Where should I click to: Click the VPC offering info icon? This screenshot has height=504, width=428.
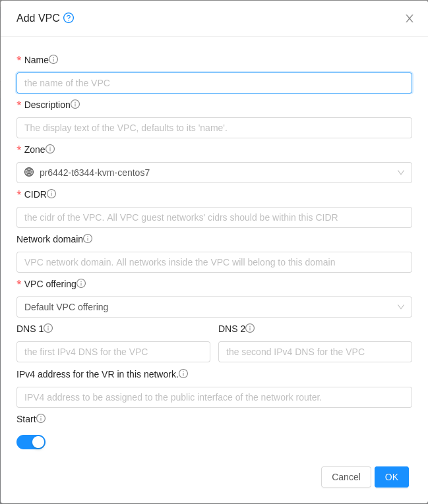point(81,283)
